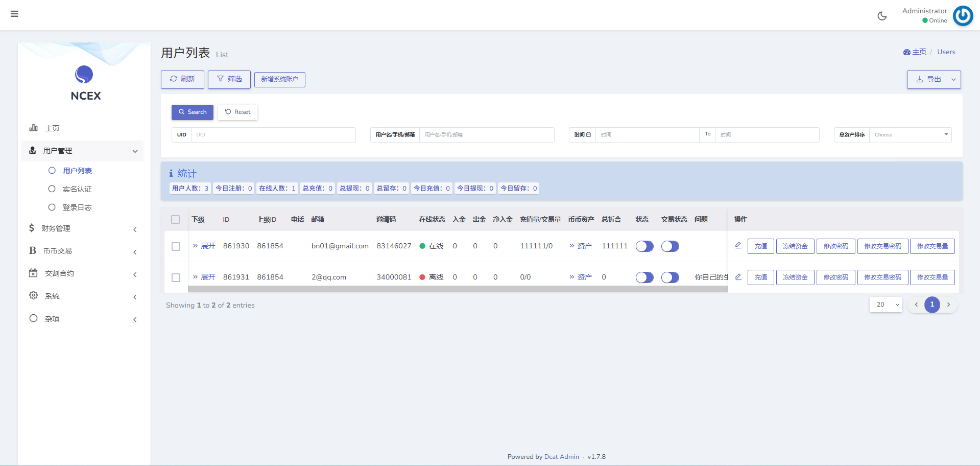Click the edit pencil icon for bn01@gmail.com
980x466 pixels.
tap(738, 245)
